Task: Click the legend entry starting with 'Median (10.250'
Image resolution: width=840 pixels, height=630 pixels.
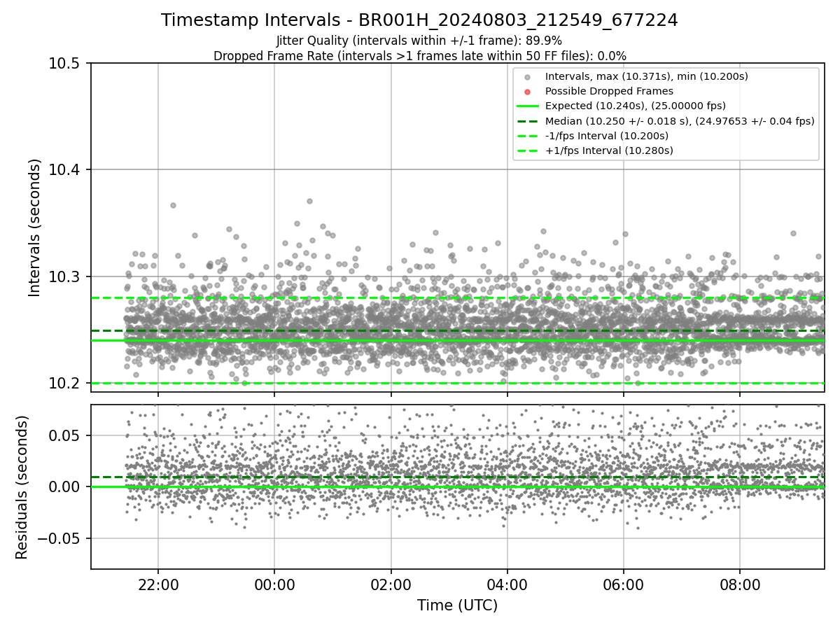Action: pyautogui.click(x=680, y=121)
